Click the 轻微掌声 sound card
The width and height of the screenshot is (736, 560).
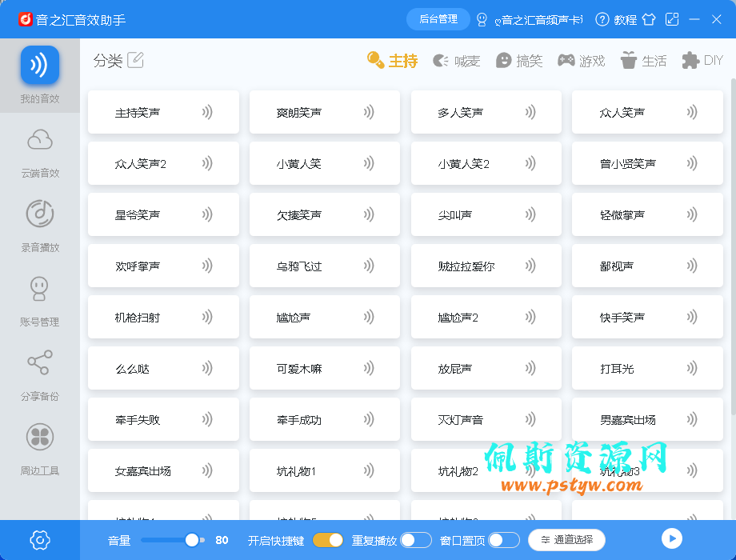[647, 214]
